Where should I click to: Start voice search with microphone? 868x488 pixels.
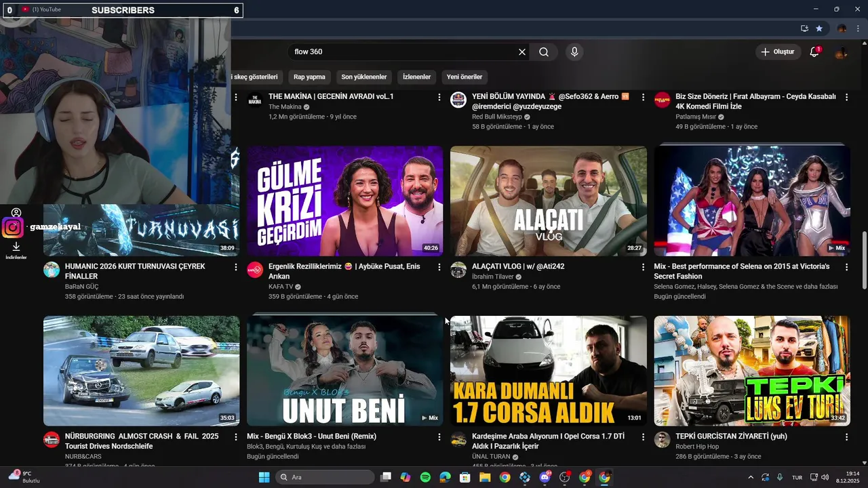coord(574,52)
